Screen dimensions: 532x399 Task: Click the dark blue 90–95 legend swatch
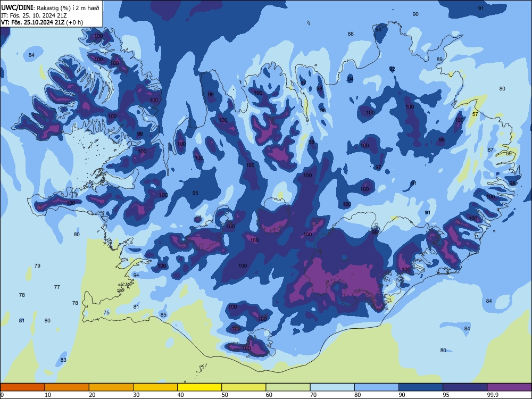(x=421, y=387)
